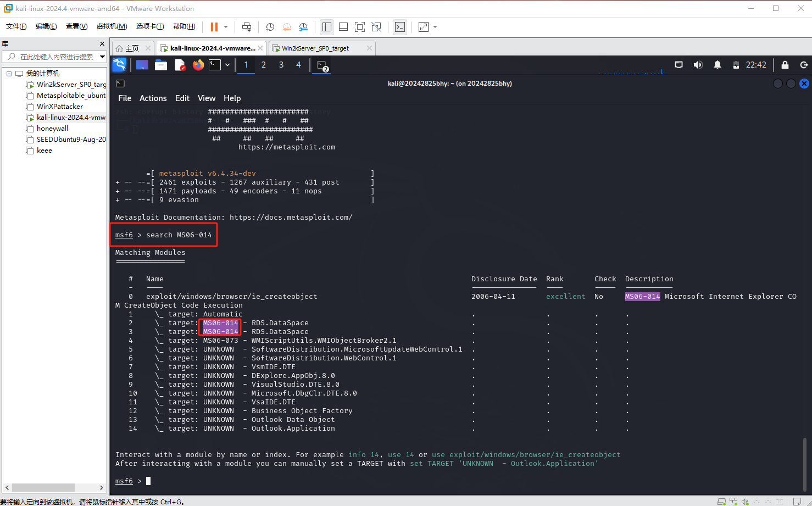Open the library search dropdown arrow
Viewport: 812px width, 506px height.
click(102, 57)
